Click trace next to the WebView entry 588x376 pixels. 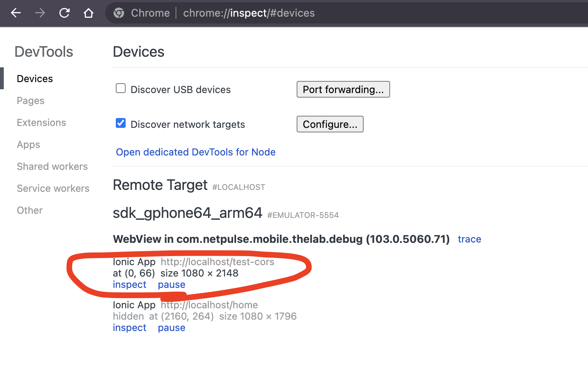(469, 239)
